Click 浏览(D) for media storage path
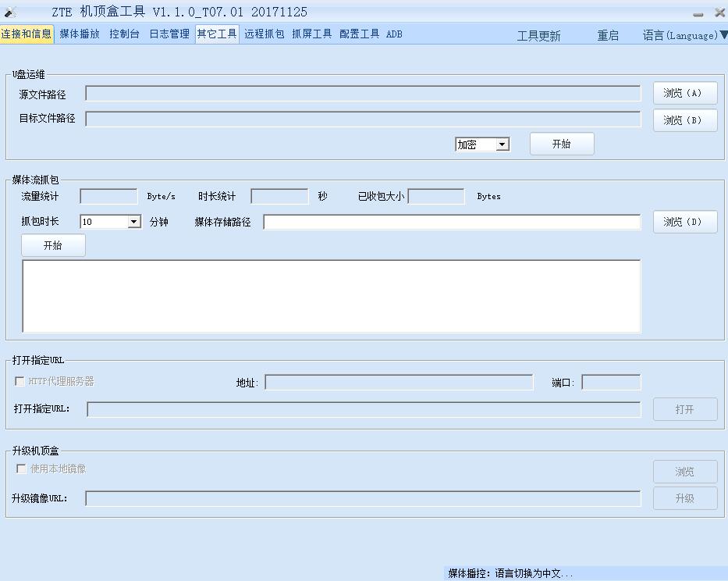Image resolution: width=728 pixels, height=581 pixels. pos(684,222)
